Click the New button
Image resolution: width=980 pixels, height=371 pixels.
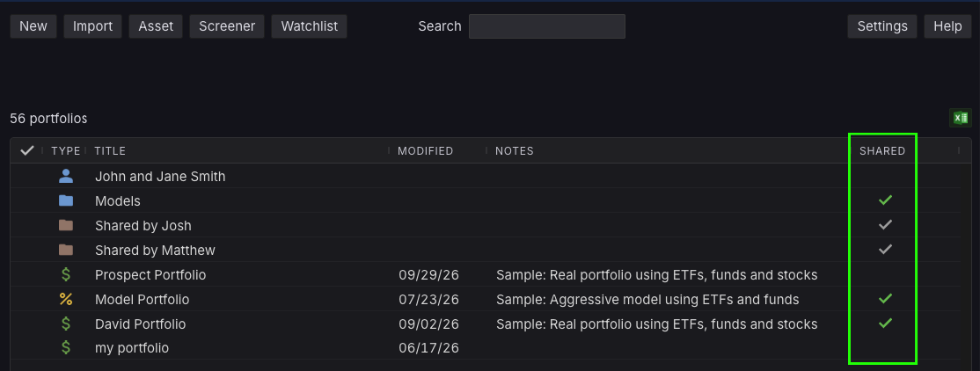33,26
